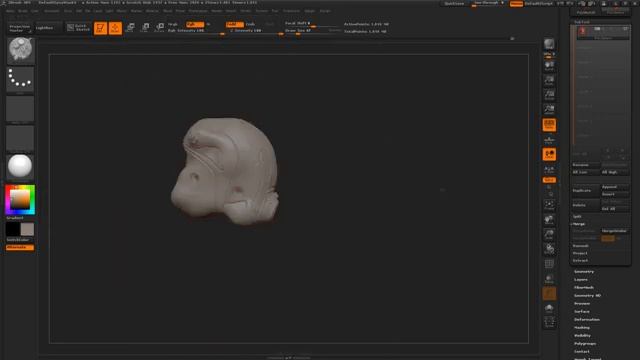Select the secondary black color swatch
Image resolution: width=640 pixels, height=360 pixels.
(x=13, y=229)
